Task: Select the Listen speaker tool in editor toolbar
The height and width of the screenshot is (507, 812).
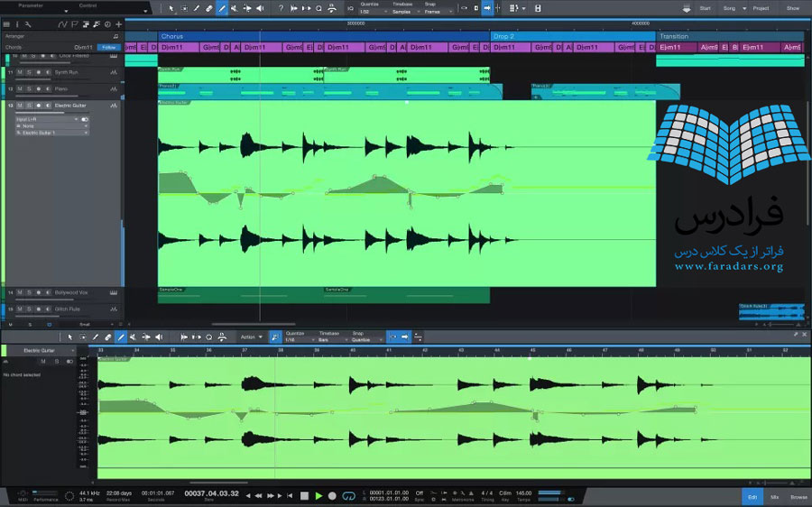Action: [x=159, y=336]
